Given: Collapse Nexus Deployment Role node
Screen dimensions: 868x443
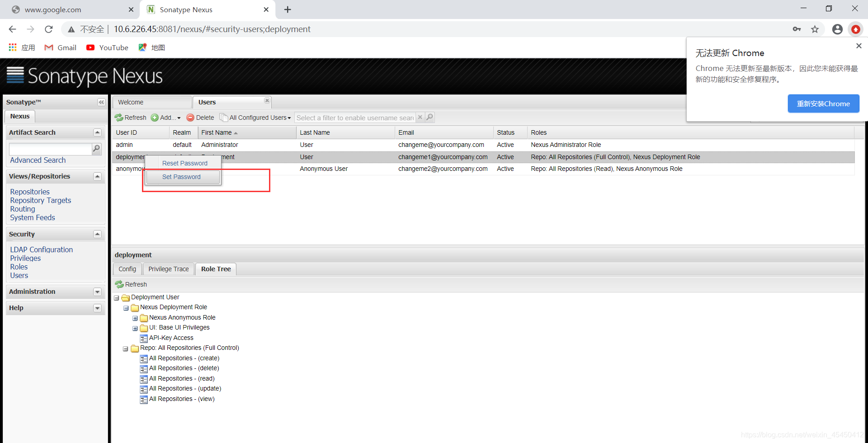Looking at the screenshot, I should click(126, 308).
